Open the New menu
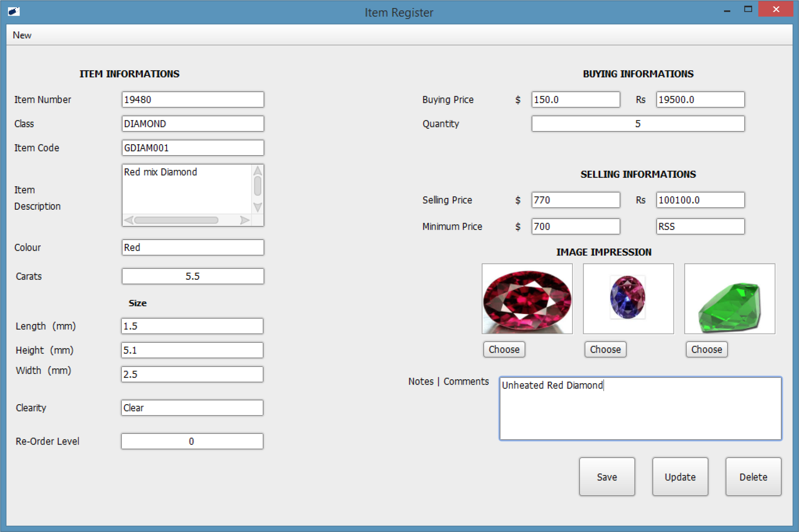 (x=22, y=35)
